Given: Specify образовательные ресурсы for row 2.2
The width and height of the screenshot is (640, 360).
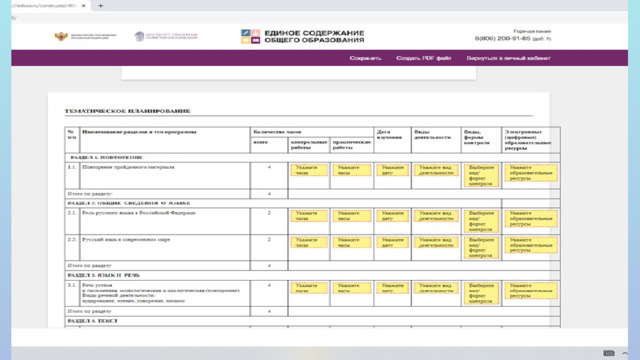Looking at the screenshot, I should point(531,245).
